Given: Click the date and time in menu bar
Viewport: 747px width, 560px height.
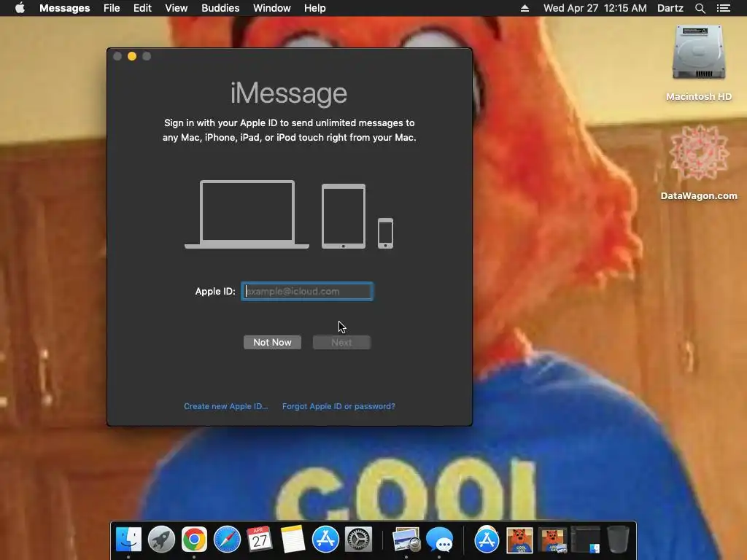Looking at the screenshot, I should coord(595,8).
